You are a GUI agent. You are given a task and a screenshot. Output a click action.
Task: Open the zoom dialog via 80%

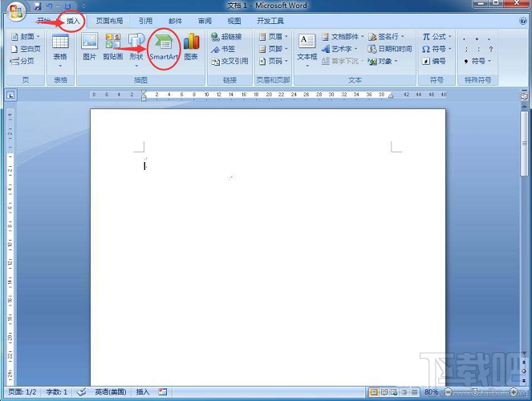point(431,392)
